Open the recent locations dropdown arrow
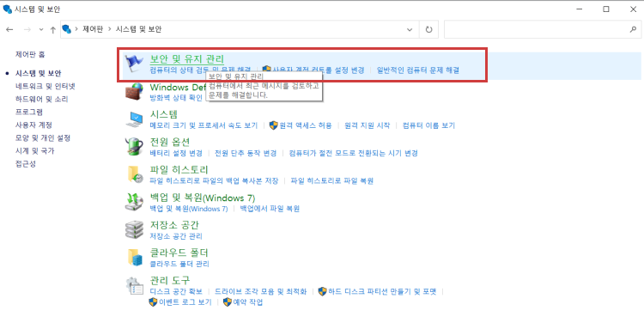Image resolution: width=644 pixels, height=329 pixels. pos(41,29)
